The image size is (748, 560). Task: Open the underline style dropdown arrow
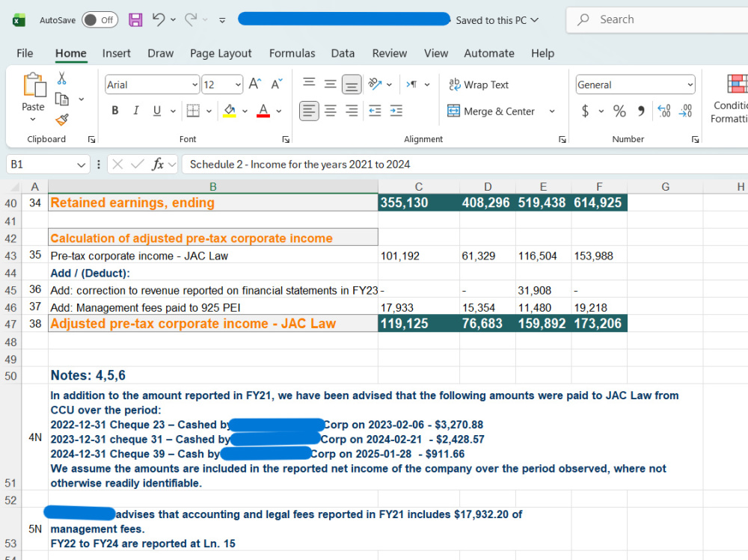point(174,111)
